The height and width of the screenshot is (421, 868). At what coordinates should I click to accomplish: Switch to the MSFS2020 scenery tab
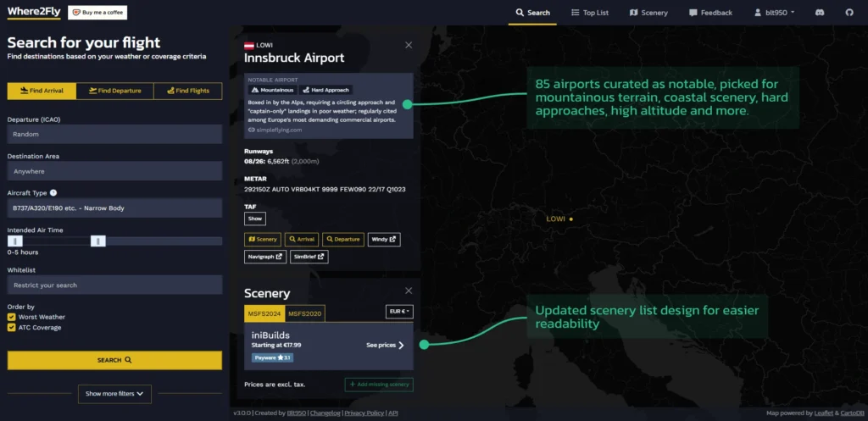(305, 313)
